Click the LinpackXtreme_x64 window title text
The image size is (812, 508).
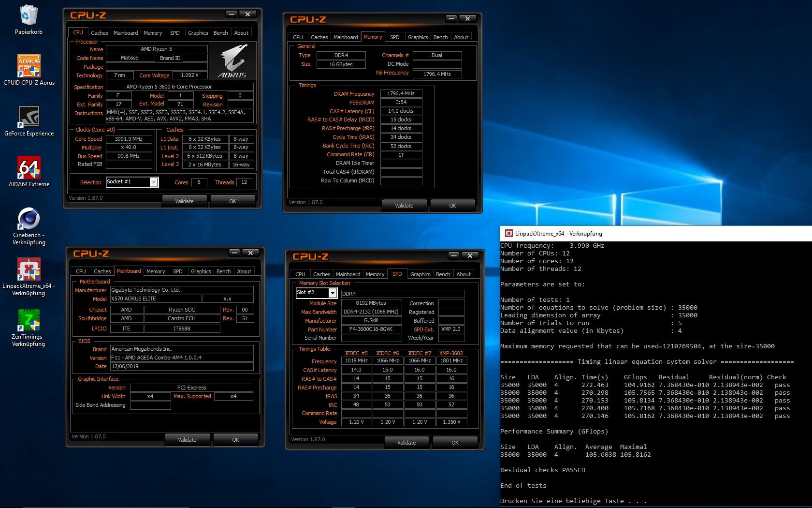[x=559, y=233]
